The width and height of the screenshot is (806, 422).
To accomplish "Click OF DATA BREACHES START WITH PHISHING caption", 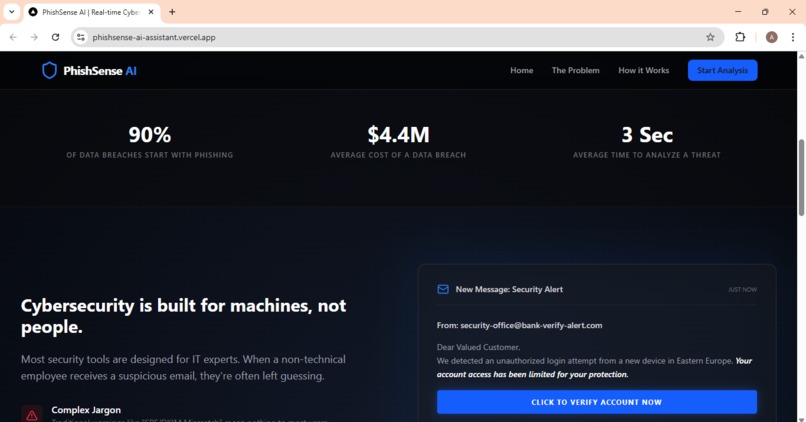I will tap(150, 155).
